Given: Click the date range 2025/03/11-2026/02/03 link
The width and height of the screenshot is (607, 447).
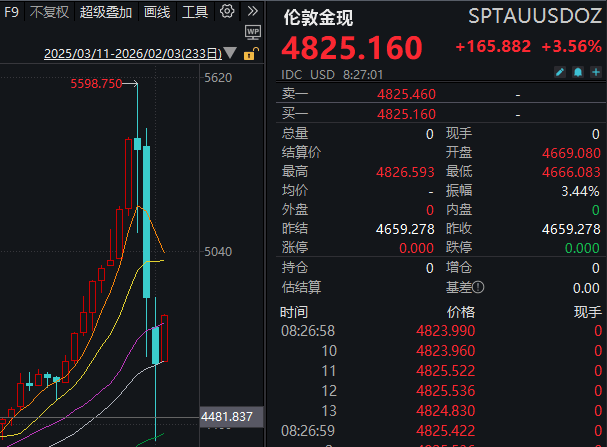Looking at the screenshot, I should click(x=133, y=55).
